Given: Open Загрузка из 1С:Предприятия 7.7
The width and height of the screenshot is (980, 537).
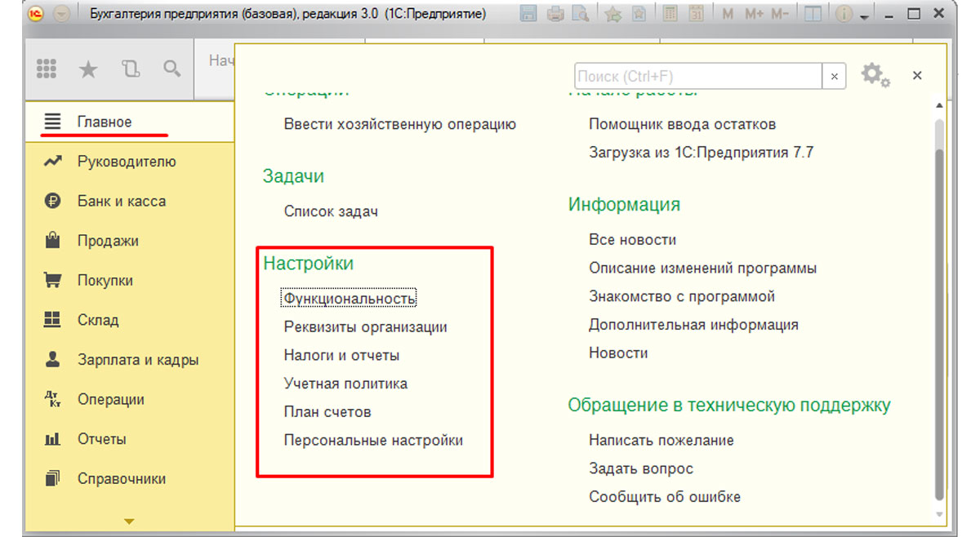Looking at the screenshot, I should (702, 153).
